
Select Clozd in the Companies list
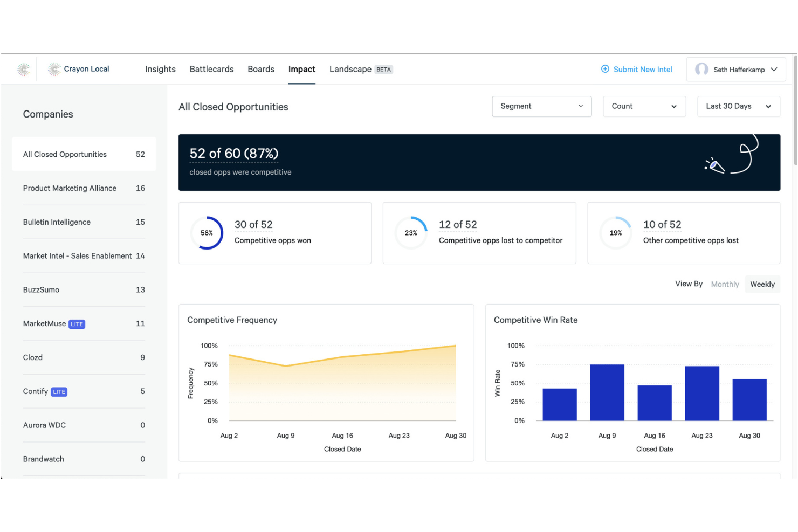(84, 357)
